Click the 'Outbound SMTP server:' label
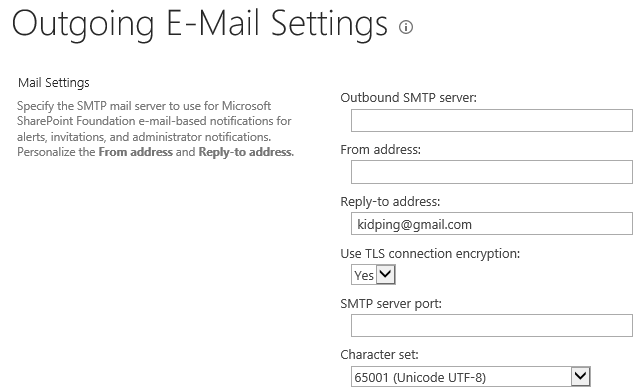The image size is (637, 392). 408,98
